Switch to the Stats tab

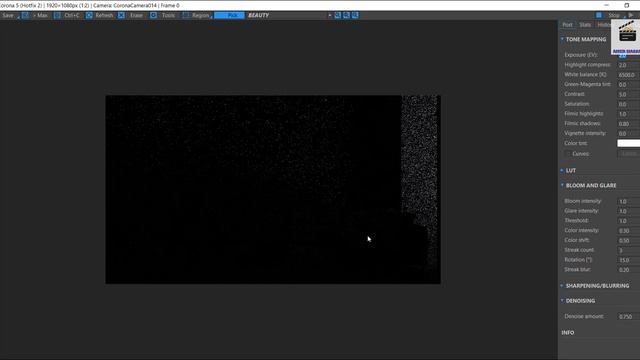[585, 25]
